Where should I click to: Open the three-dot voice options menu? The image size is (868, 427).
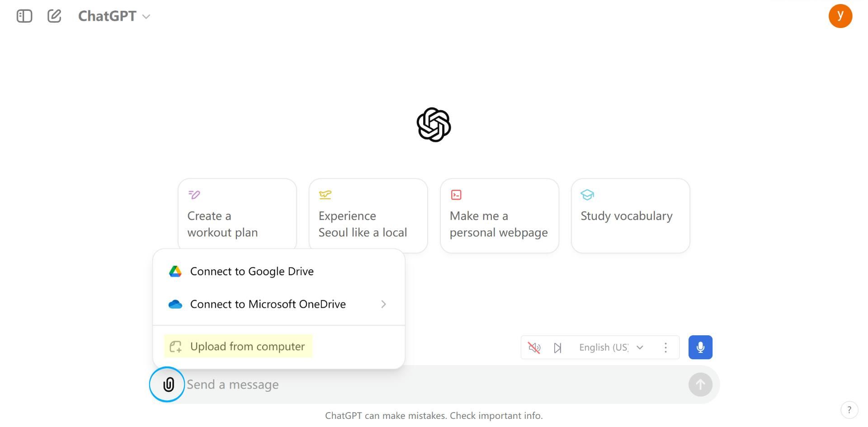(665, 347)
